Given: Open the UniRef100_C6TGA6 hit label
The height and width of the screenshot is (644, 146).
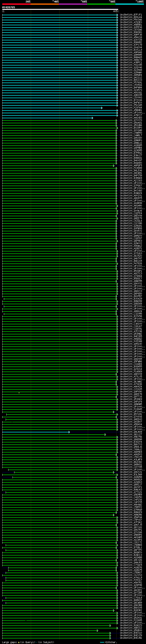Looking at the screenshot, I should (x=131, y=30).
